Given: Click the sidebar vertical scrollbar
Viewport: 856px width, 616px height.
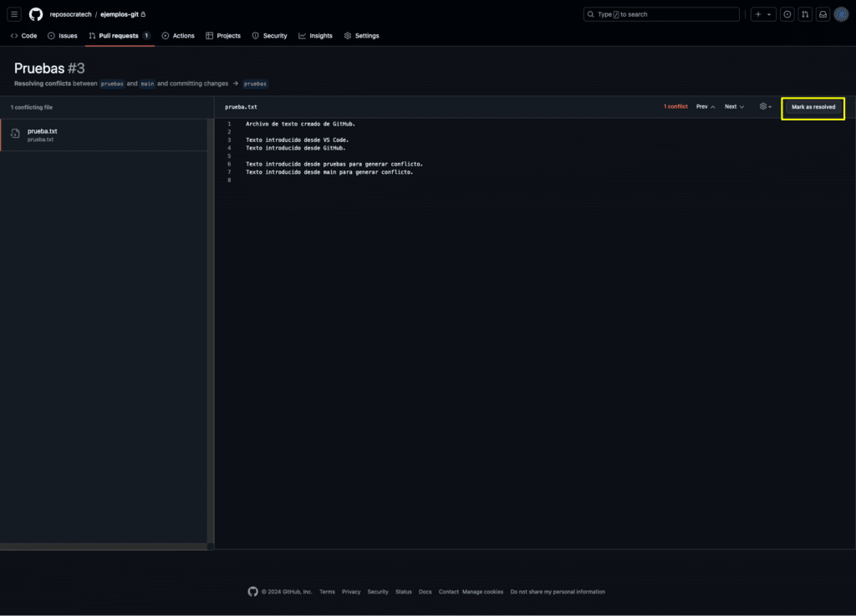Looking at the screenshot, I should [x=211, y=331].
